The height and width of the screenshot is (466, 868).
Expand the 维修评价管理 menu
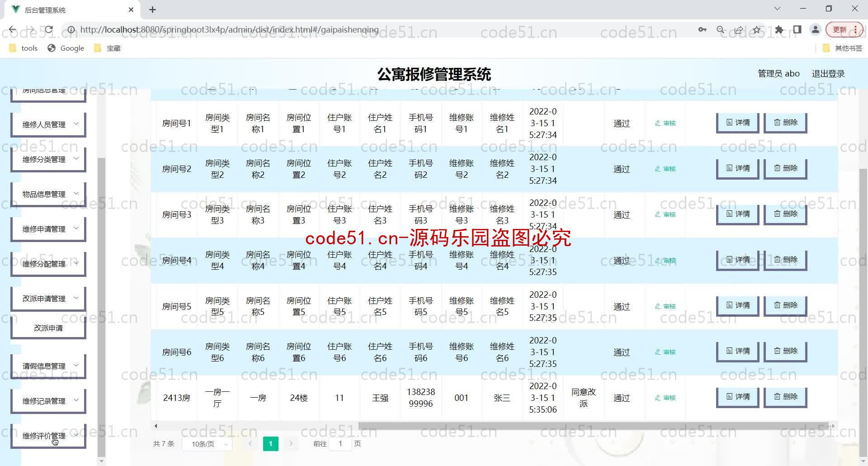[x=48, y=436]
